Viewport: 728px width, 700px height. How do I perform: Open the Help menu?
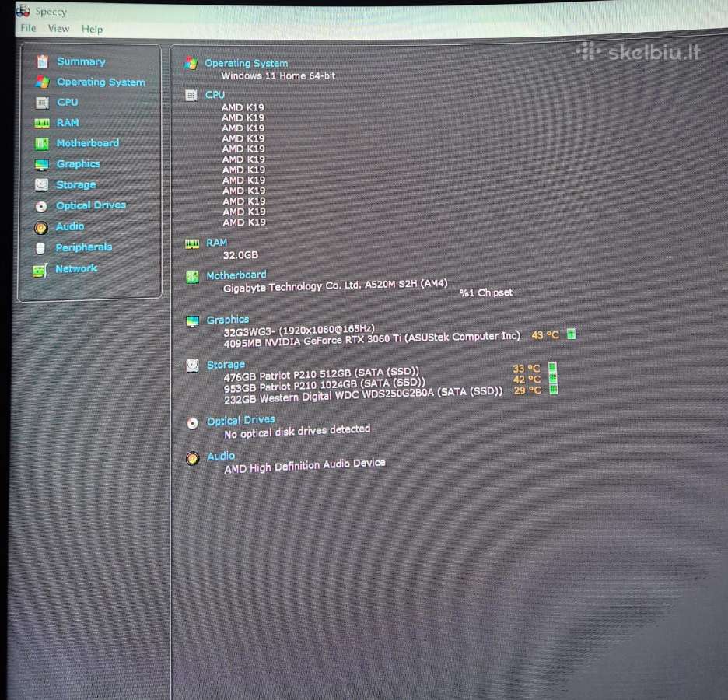click(92, 30)
